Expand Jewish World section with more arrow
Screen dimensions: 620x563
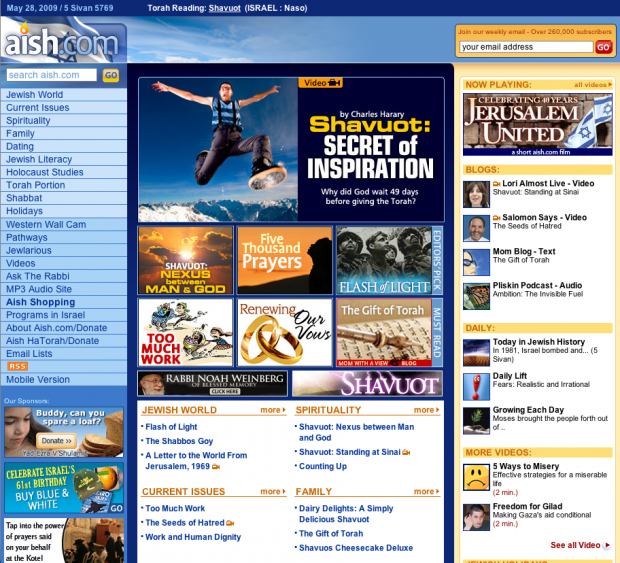272,410
